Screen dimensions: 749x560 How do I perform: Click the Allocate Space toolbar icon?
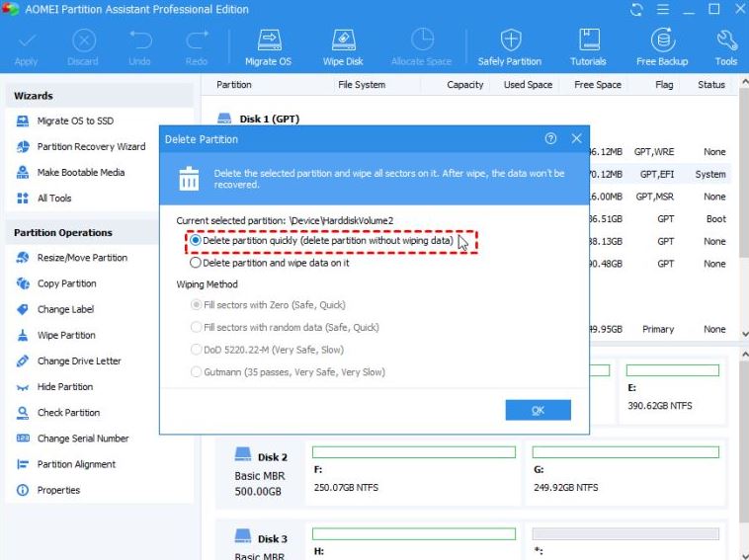(422, 40)
